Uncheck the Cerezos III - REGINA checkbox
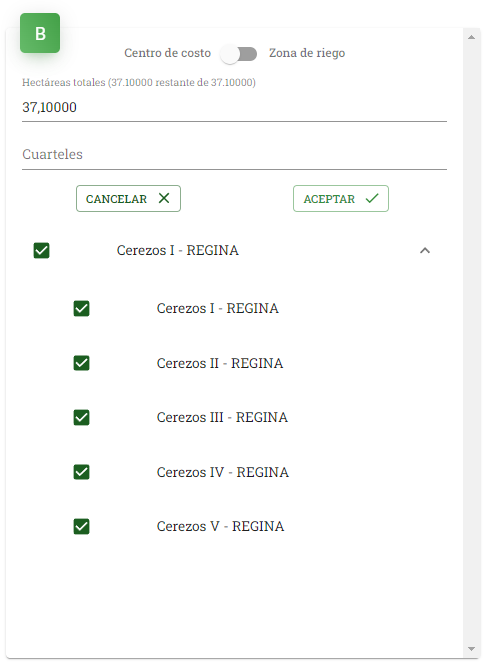The image size is (489, 664). [81, 418]
